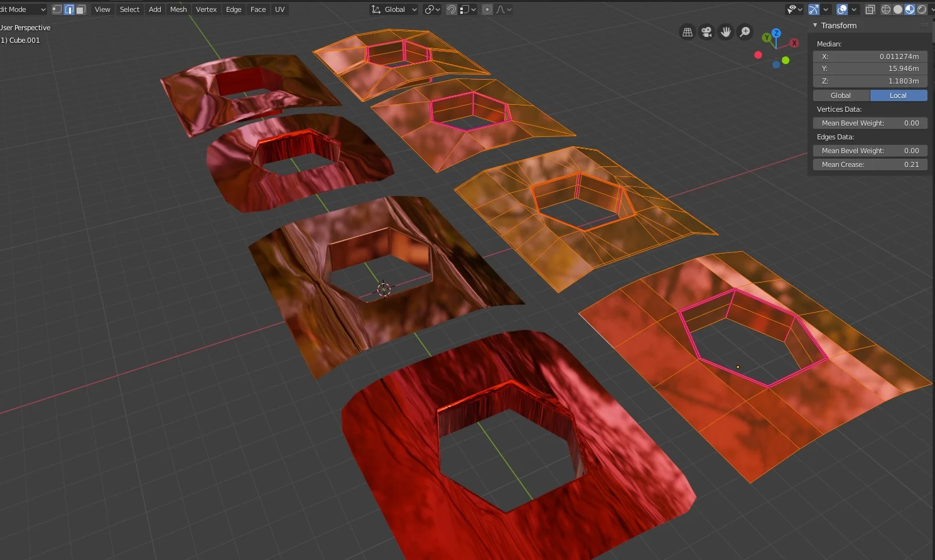Image resolution: width=935 pixels, height=560 pixels.
Task: Click Median Z value field
Action: point(870,81)
